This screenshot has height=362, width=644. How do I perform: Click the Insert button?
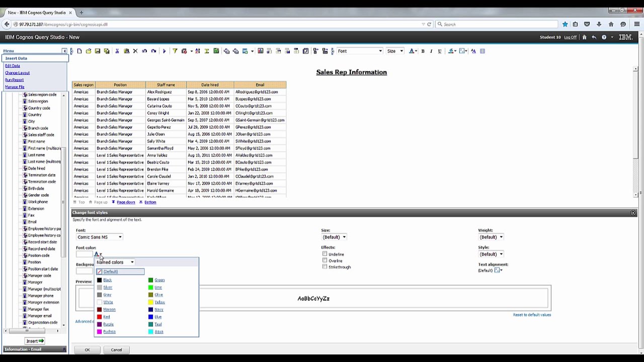(35, 341)
